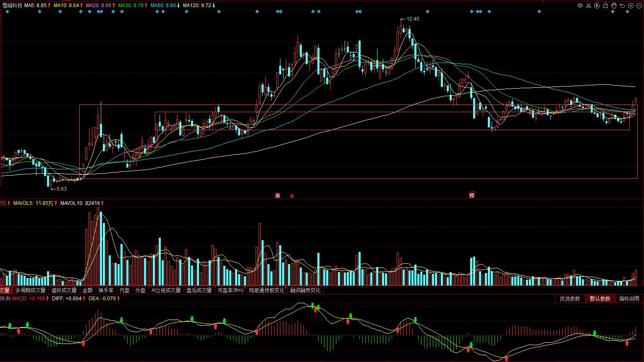This screenshot has width=644, height=362.
Task: Zoom in with the plus icon
Action: point(631,5)
